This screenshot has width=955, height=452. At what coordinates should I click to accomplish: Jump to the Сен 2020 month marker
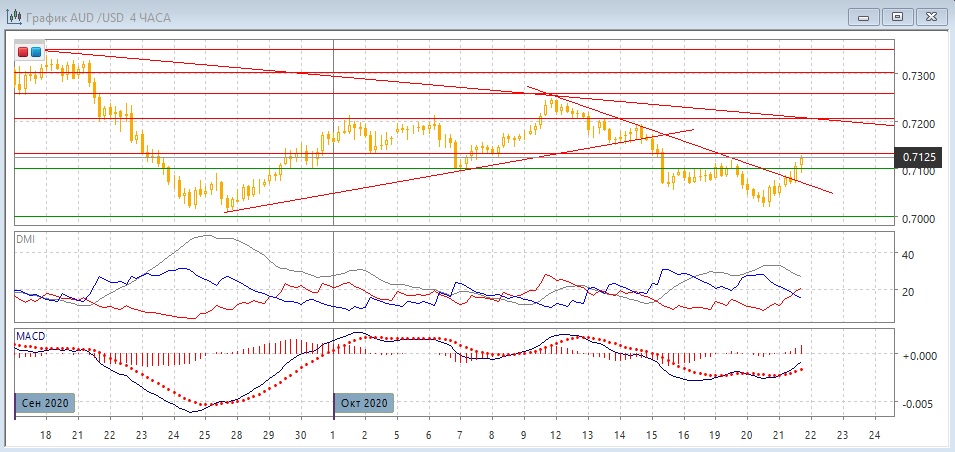(x=46, y=403)
